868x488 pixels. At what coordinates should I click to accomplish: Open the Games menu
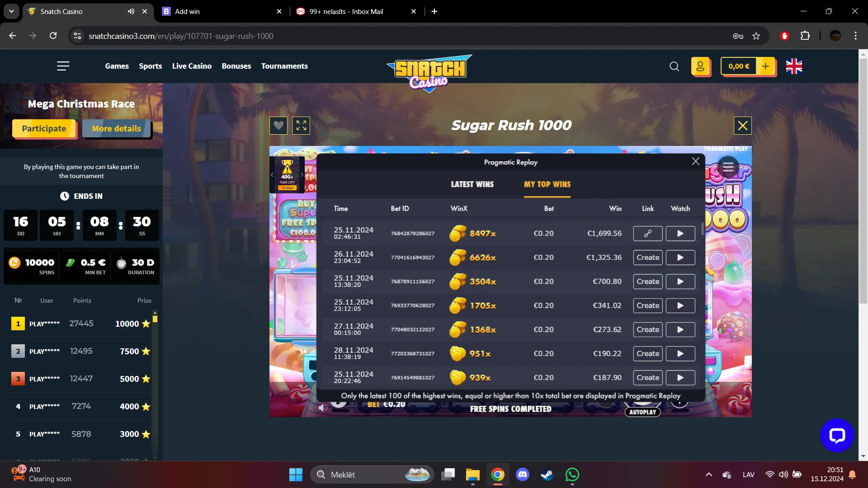pyautogui.click(x=117, y=66)
